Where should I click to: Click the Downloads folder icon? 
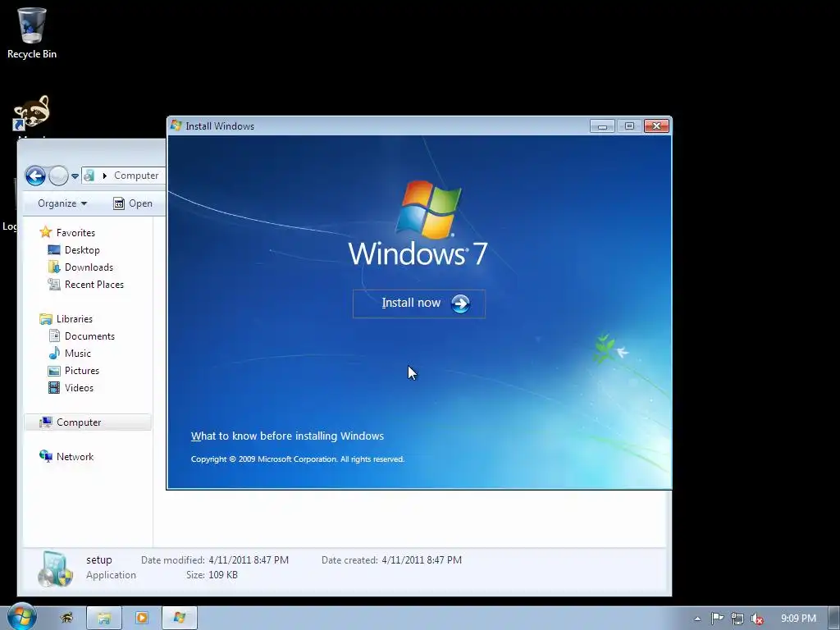click(54, 267)
